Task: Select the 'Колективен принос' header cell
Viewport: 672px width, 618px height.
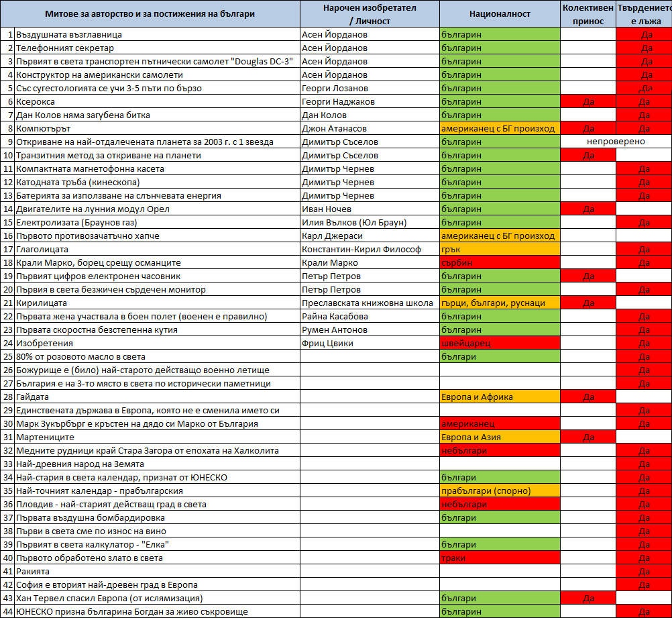Action: point(588,14)
